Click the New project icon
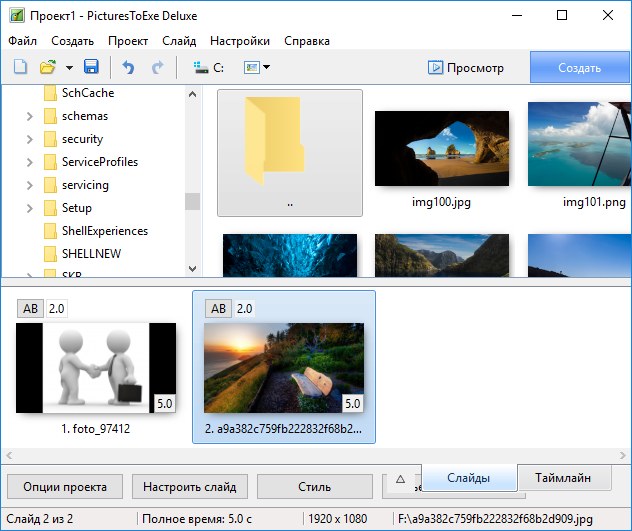The width and height of the screenshot is (632, 531). pyautogui.click(x=20, y=67)
